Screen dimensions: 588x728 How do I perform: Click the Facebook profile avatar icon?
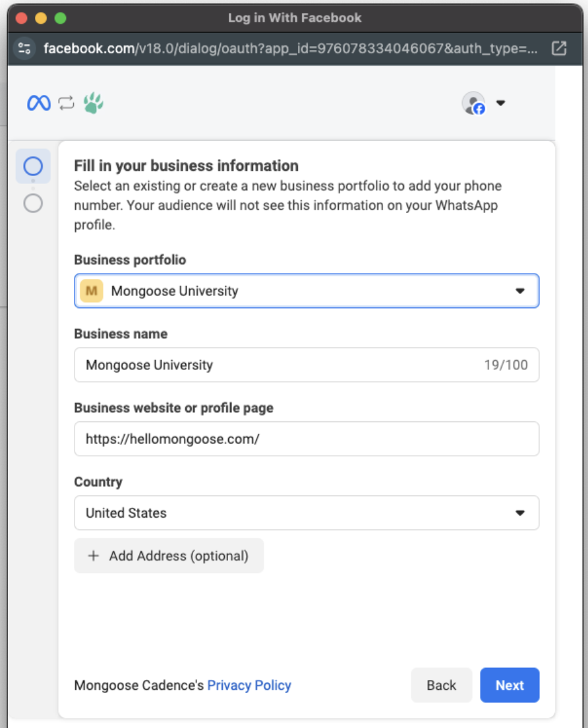(x=473, y=103)
